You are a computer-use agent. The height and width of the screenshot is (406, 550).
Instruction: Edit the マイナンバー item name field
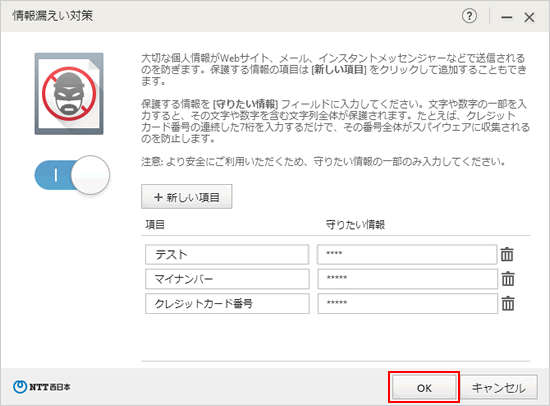click(227, 279)
